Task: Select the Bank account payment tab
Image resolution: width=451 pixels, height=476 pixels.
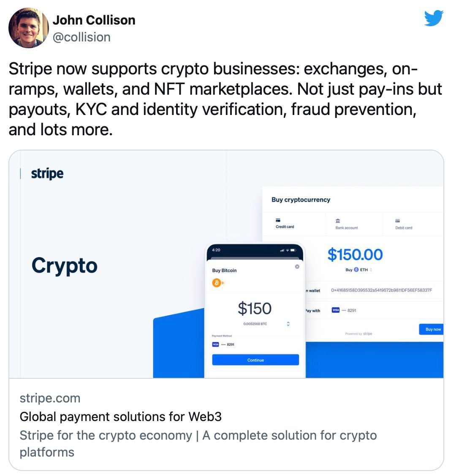Action: pyautogui.click(x=346, y=224)
